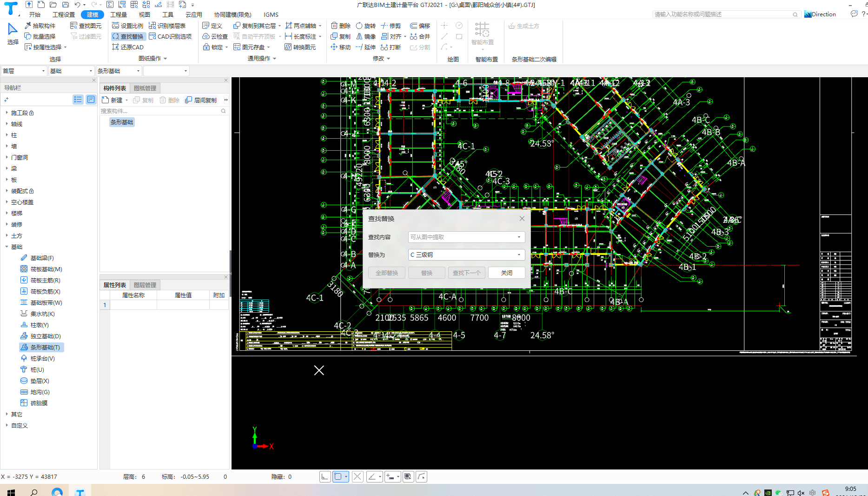Click 新建 button in component list
The width and height of the screenshot is (868, 496).
coord(113,100)
